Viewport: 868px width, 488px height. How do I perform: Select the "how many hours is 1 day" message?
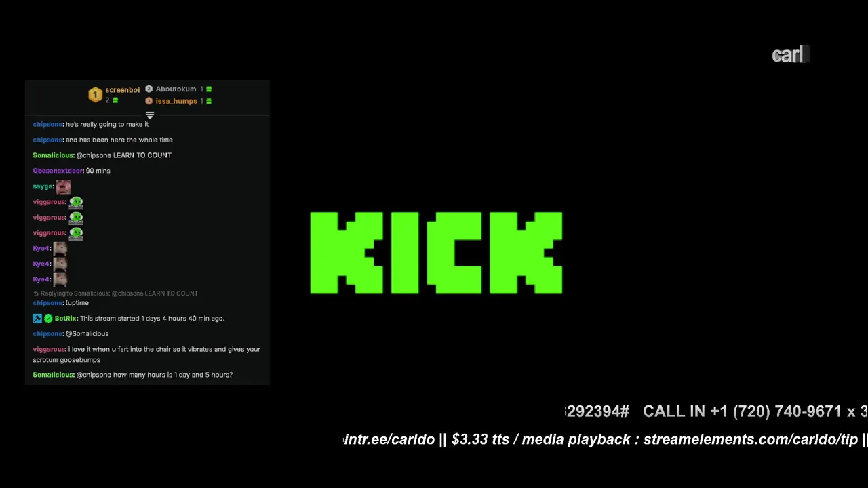coord(155,375)
